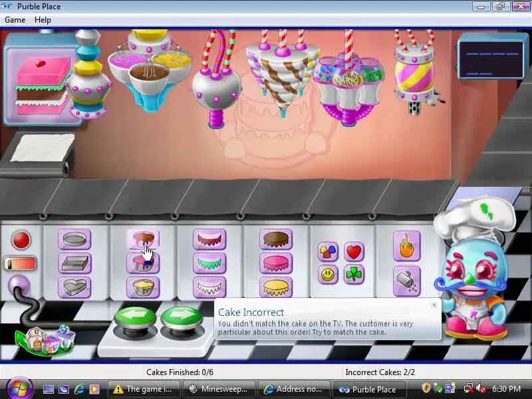Pick the white filling icing button
Image resolution: width=532 pixels, height=399 pixels.
(x=209, y=287)
